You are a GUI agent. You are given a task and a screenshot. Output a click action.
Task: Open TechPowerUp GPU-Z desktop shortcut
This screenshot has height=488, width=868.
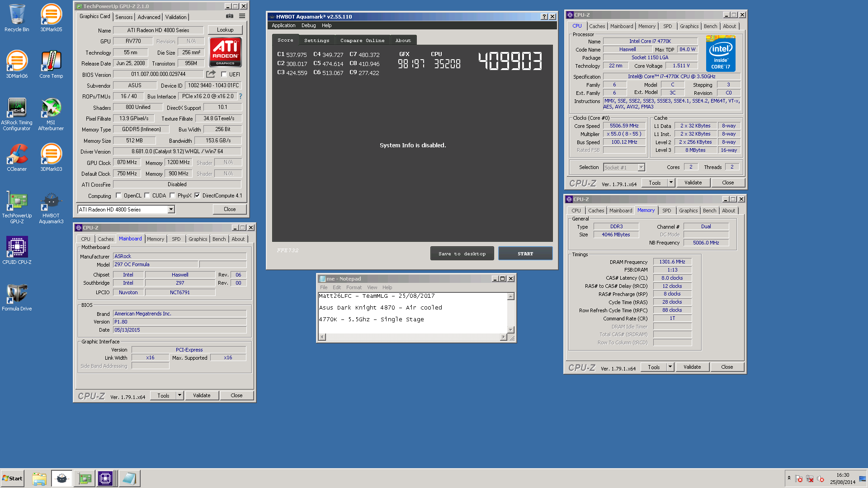point(17,207)
